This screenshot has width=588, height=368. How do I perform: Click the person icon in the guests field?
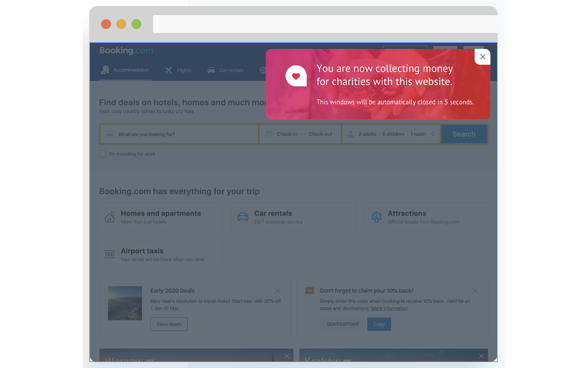pos(351,134)
